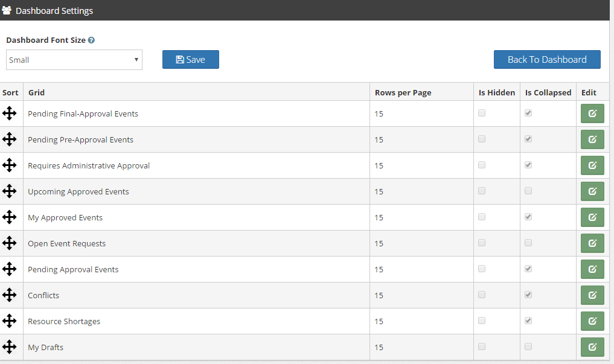Edit the Conflicts grid
The height and width of the screenshot is (364, 614).
[x=592, y=295]
